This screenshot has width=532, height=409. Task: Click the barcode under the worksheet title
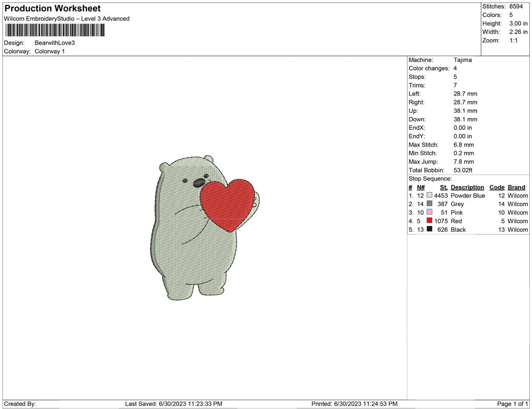click(55, 30)
